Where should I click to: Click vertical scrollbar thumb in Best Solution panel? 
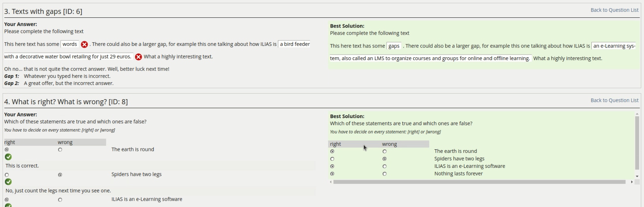[637, 142]
